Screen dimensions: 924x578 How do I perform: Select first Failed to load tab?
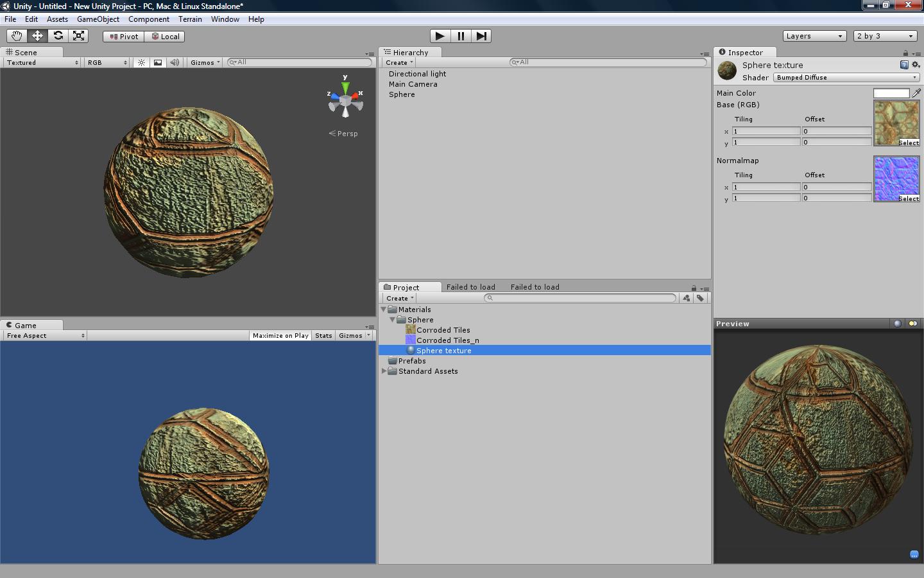coord(471,287)
